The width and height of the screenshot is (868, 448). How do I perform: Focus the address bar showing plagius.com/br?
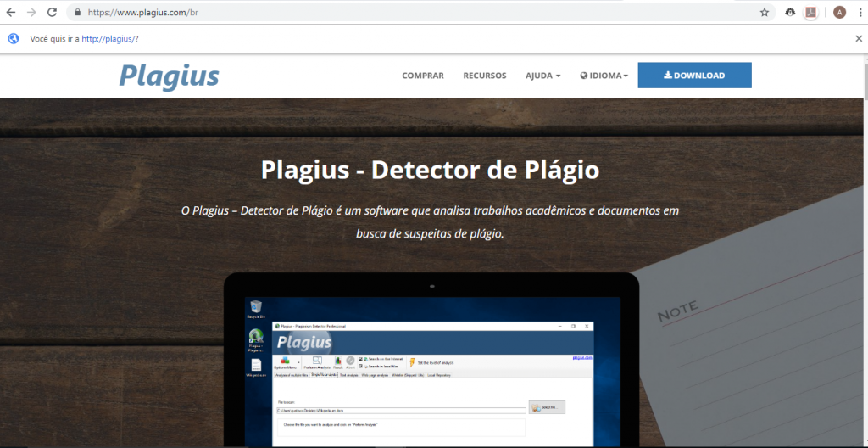click(420, 12)
